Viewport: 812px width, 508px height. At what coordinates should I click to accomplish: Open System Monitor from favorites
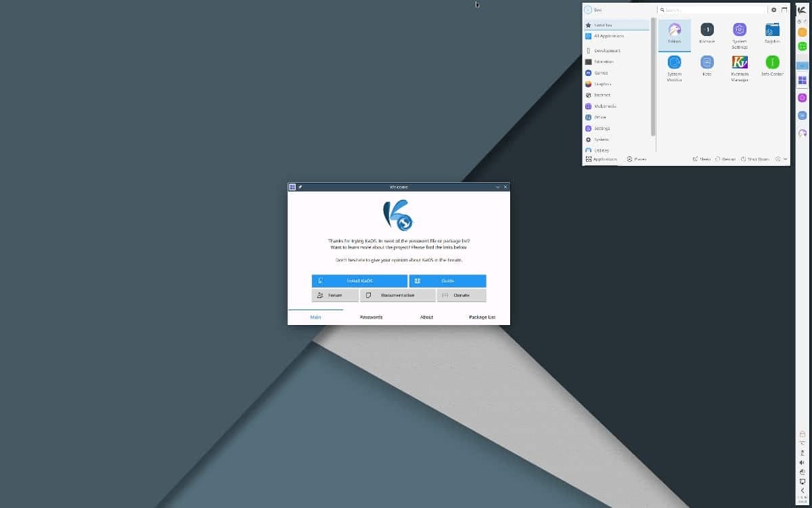[x=674, y=66]
